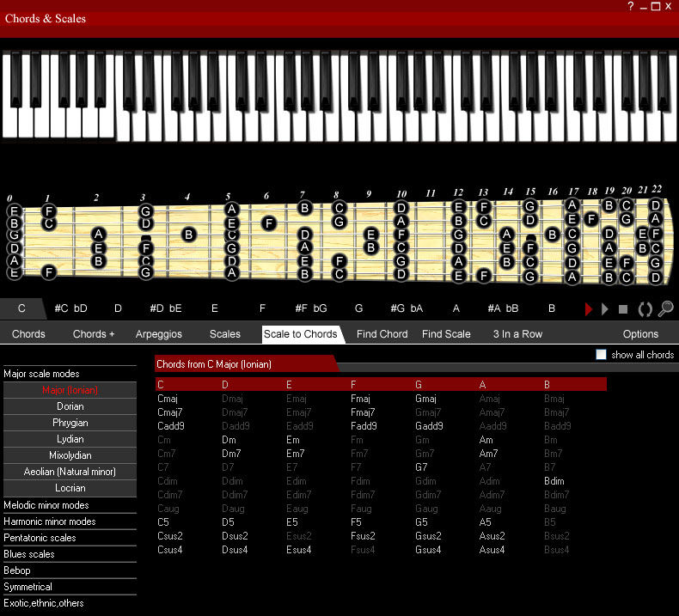Select root note B
Viewport: 679px width, 616px height.
(552, 308)
